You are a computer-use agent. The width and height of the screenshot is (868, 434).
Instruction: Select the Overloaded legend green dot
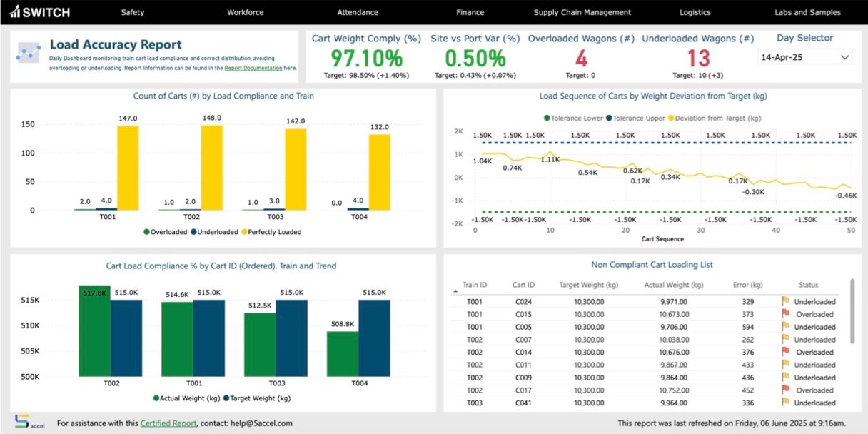[x=146, y=232]
